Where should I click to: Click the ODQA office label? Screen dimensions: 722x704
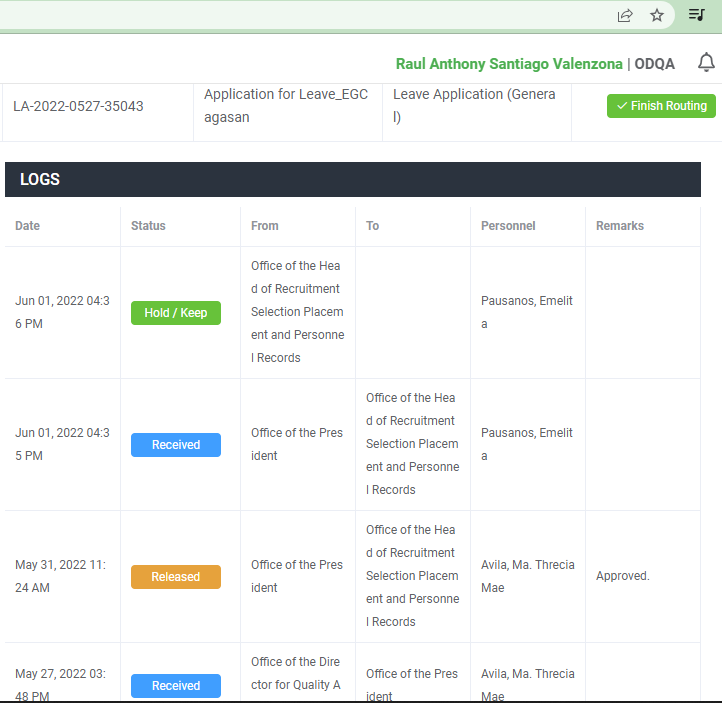tap(655, 64)
